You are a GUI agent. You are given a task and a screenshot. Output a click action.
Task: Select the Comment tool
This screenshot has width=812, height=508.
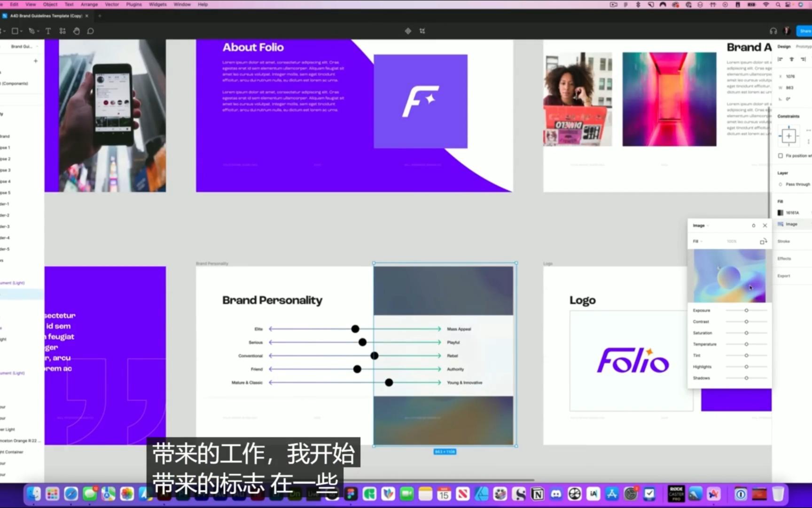tap(91, 31)
